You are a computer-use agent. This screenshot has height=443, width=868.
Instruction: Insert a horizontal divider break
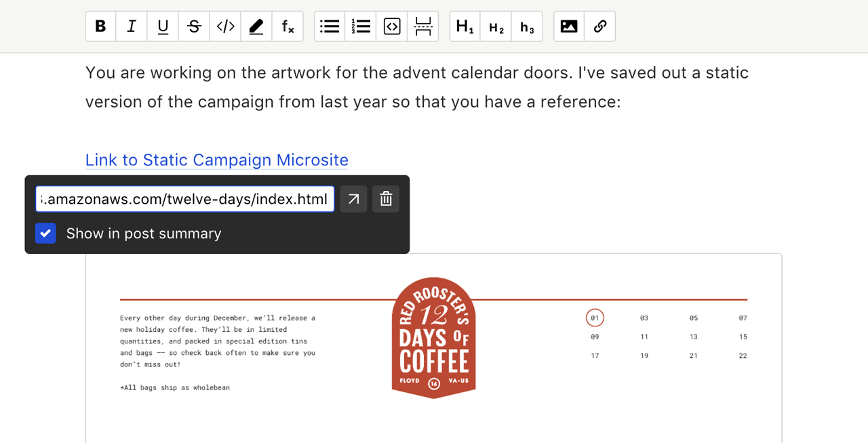point(423,26)
